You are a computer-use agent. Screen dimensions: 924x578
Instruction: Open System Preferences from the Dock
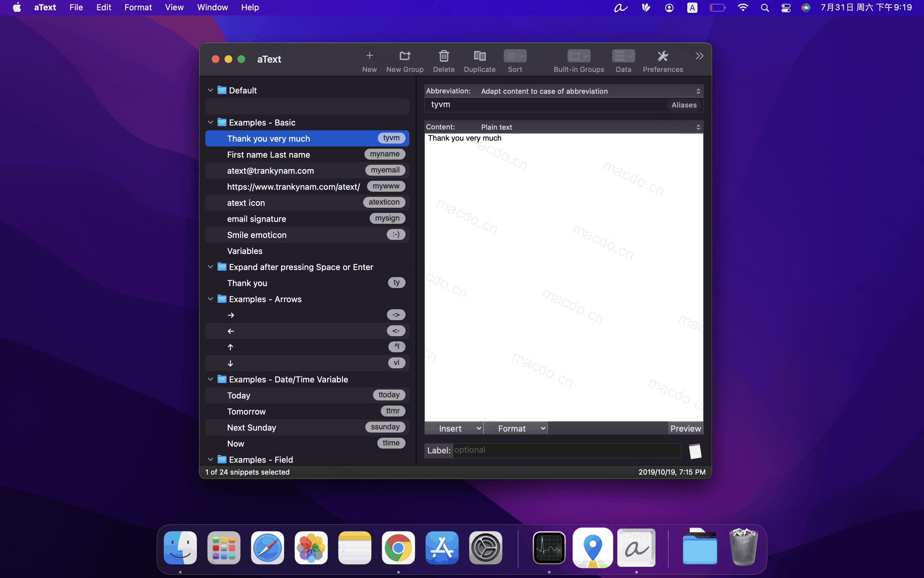486,548
